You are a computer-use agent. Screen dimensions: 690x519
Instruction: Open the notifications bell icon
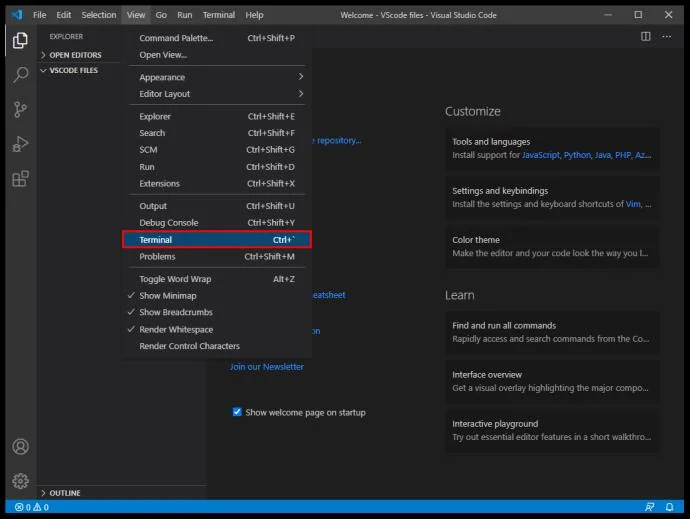coord(669,507)
